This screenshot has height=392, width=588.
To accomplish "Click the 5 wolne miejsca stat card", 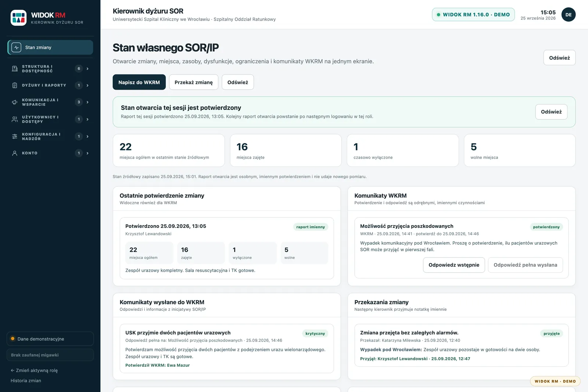I will [520, 150].
